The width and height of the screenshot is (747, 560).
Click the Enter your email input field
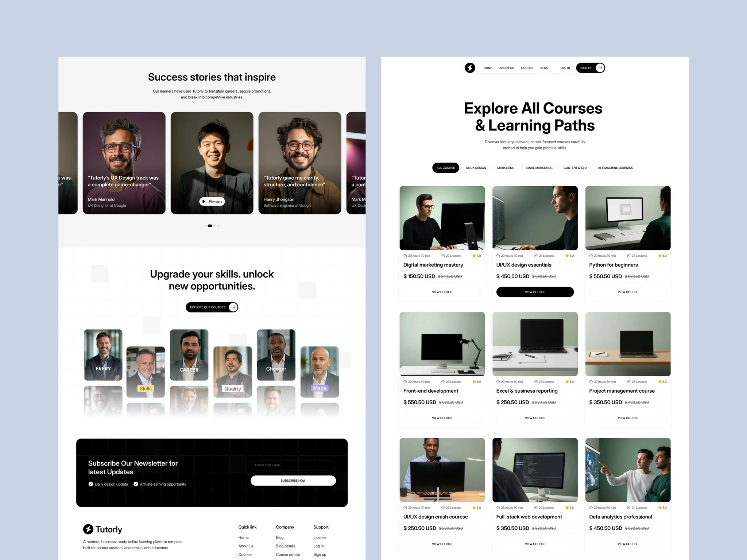click(x=293, y=465)
